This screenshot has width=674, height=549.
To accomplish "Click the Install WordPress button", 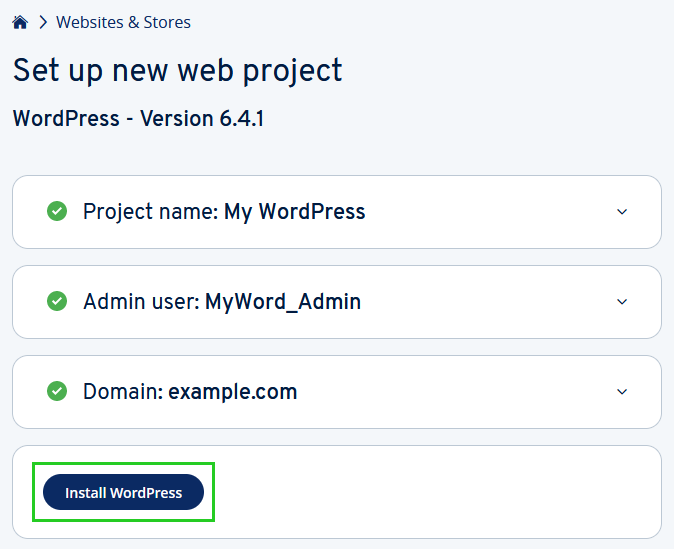I will tap(123, 493).
